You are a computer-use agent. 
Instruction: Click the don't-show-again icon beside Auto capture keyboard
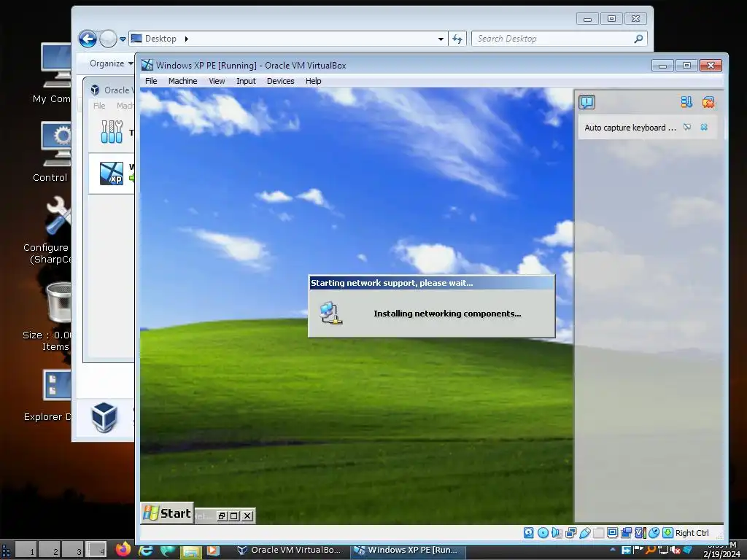point(687,127)
